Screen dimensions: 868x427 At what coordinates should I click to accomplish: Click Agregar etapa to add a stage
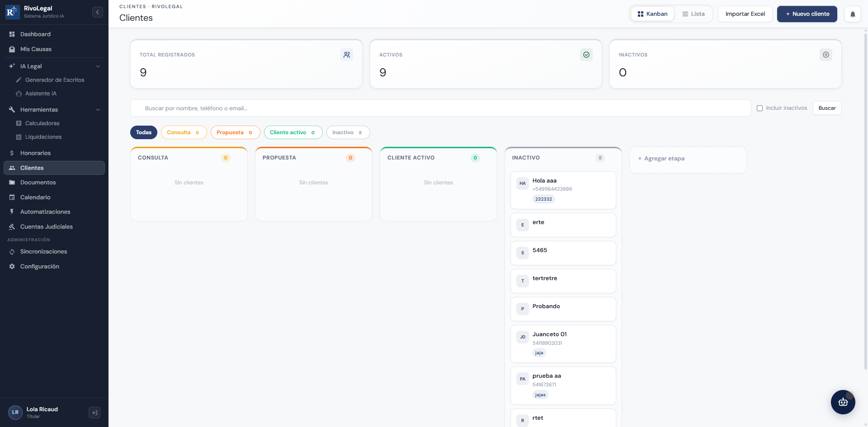point(688,159)
